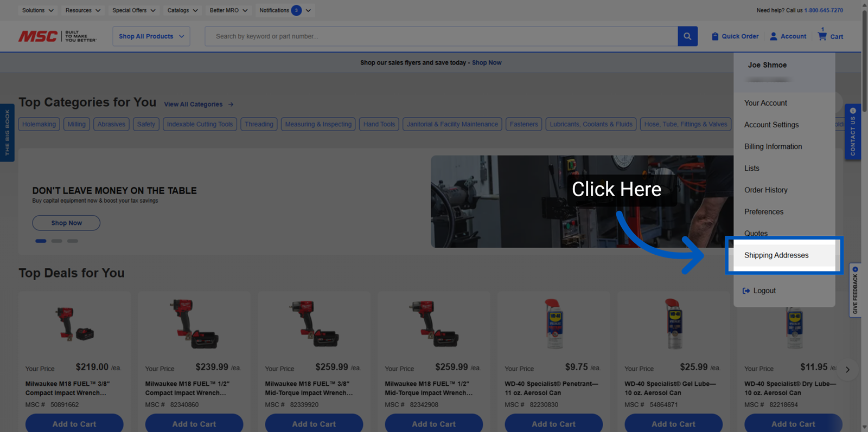Screen dimensions: 868x432
Task: Select Billing Information menu item
Action: [x=773, y=146]
